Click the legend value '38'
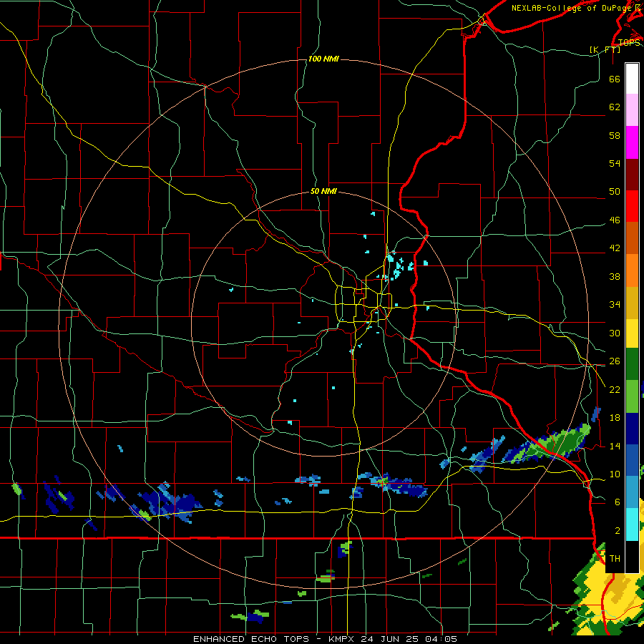Screen dimensions: 644x644 pos(615,276)
